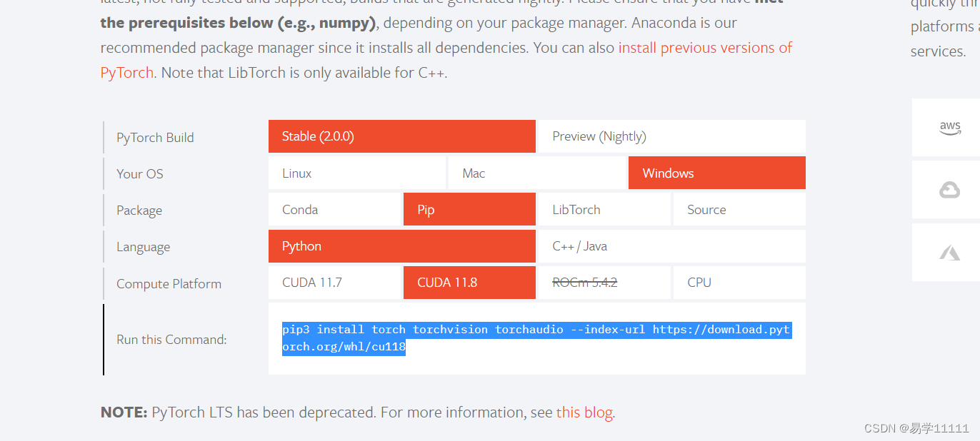Choose Windows as your OS
Viewport: 980px width, 441px height.
point(717,173)
